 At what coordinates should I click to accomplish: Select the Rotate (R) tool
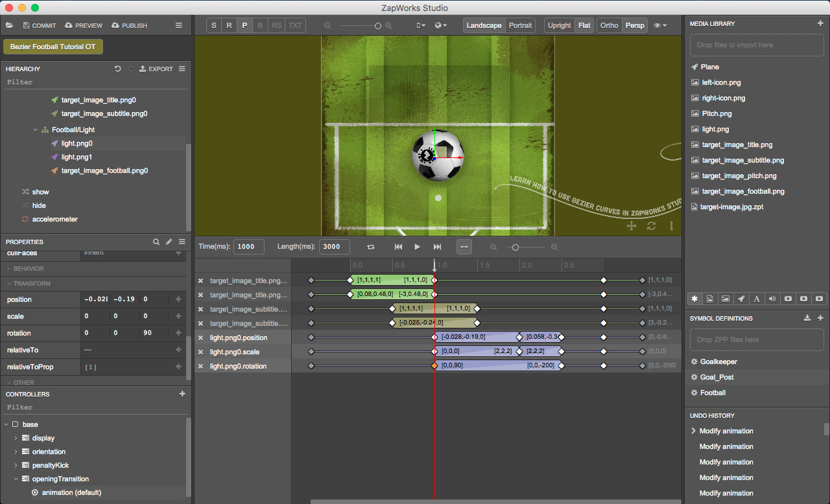[x=229, y=25]
